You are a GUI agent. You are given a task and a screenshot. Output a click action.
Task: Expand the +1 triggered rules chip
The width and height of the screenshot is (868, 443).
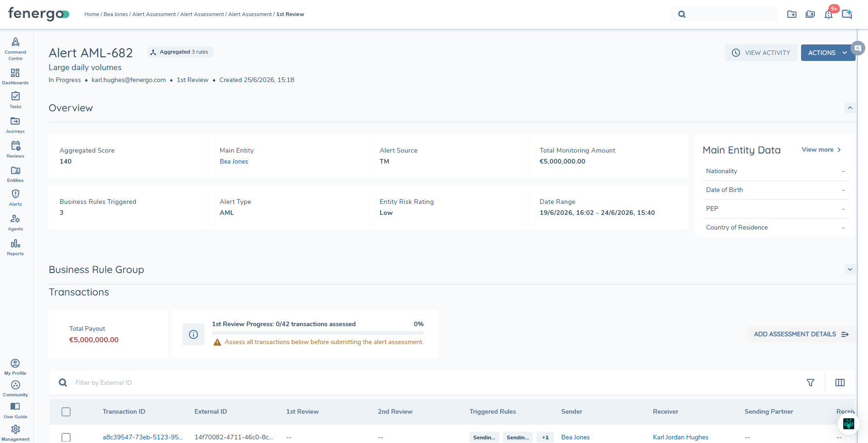pos(545,438)
